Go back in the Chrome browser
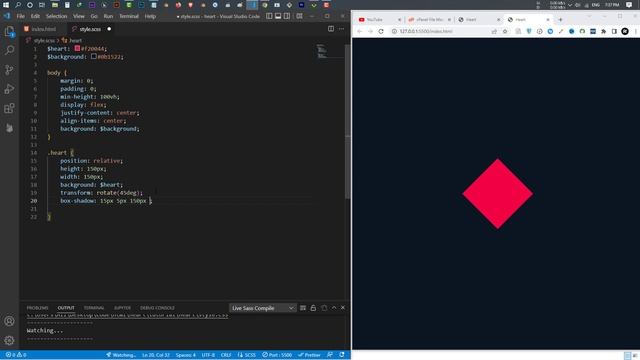The height and width of the screenshot is (360, 640). click(360, 31)
